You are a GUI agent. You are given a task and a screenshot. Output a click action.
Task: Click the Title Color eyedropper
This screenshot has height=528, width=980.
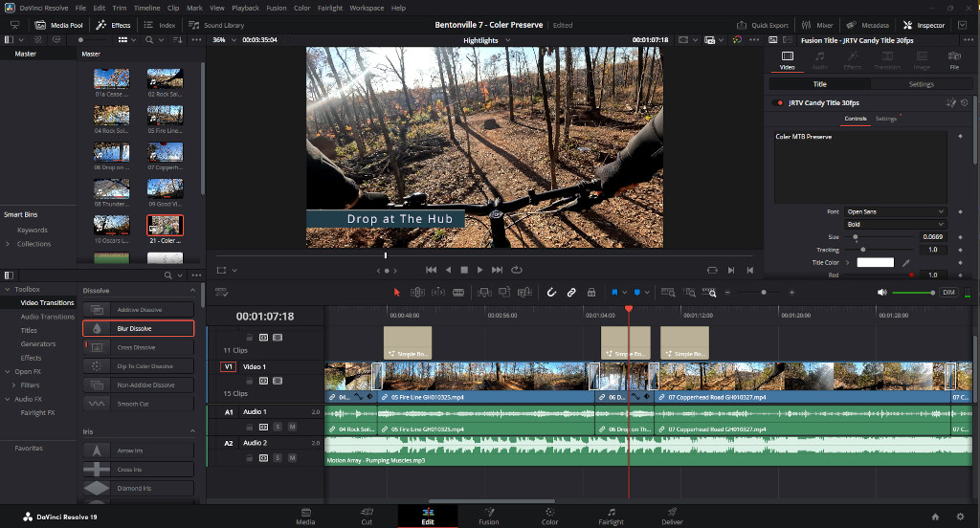pyautogui.click(x=906, y=262)
